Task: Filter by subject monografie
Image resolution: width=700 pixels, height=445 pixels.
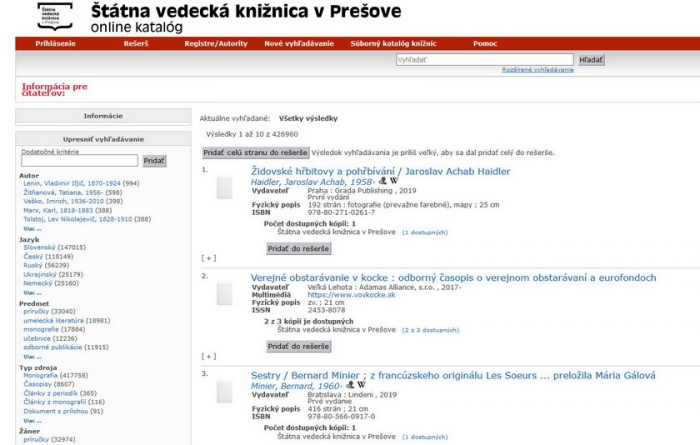Action: (x=41, y=329)
